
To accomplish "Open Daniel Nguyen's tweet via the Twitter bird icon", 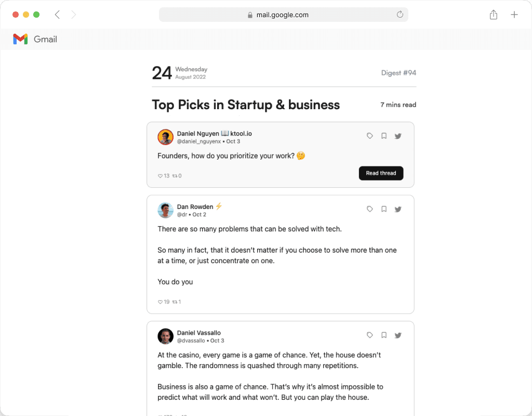I will pyautogui.click(x=398, y=136).
